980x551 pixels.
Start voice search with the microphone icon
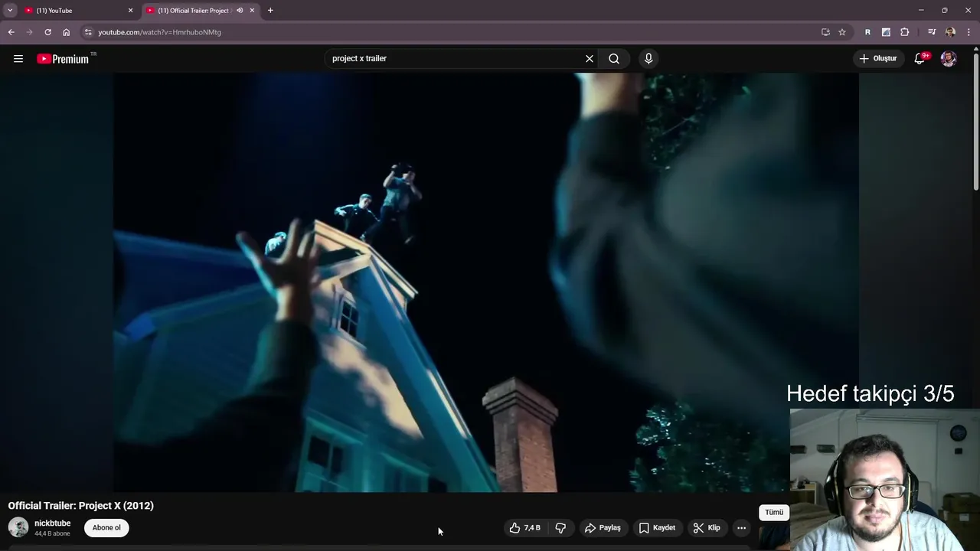click(648, 59)
